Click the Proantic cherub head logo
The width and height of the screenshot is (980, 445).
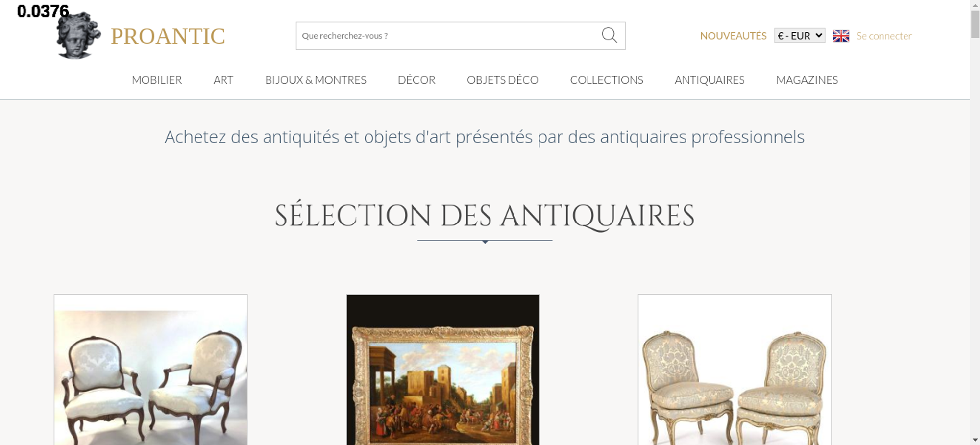tap(78, 35)
